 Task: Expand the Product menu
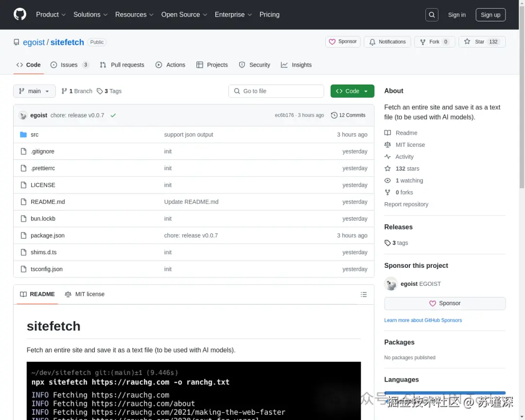(51, 15)
